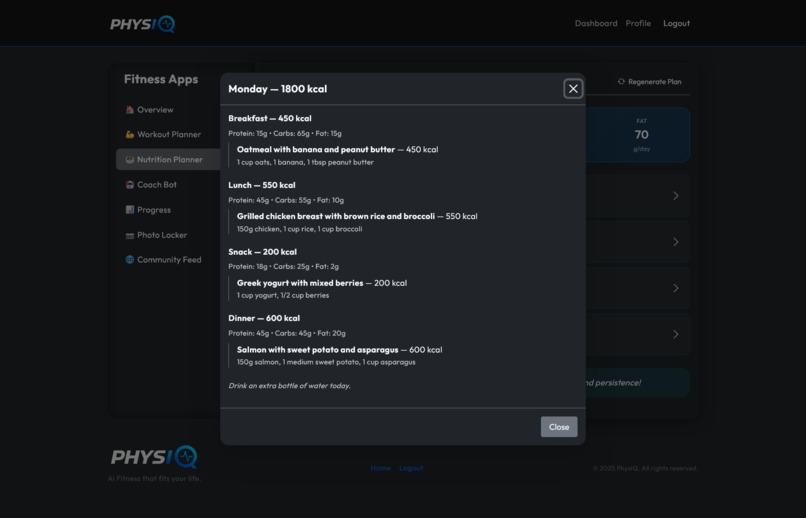The height and width of the screenshot is (518, 806).
Task: Click the Workout Planner flexed-arm icon
Action: 130,134
